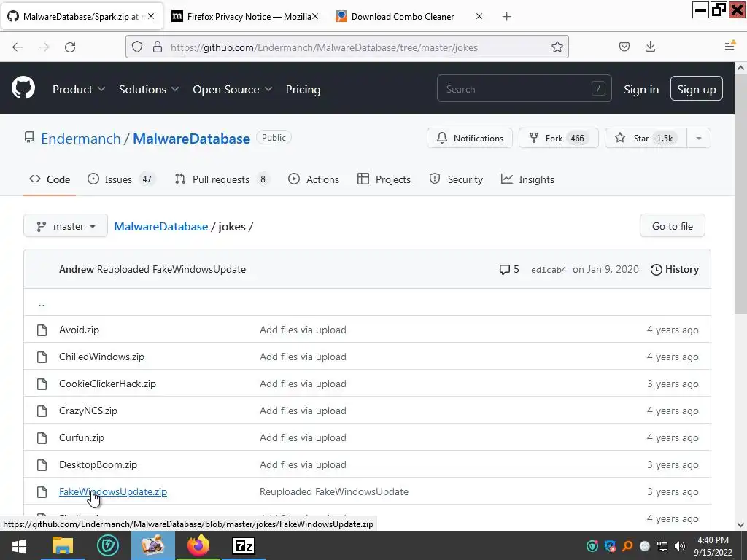Switch to the Code tab

(50, 179)
